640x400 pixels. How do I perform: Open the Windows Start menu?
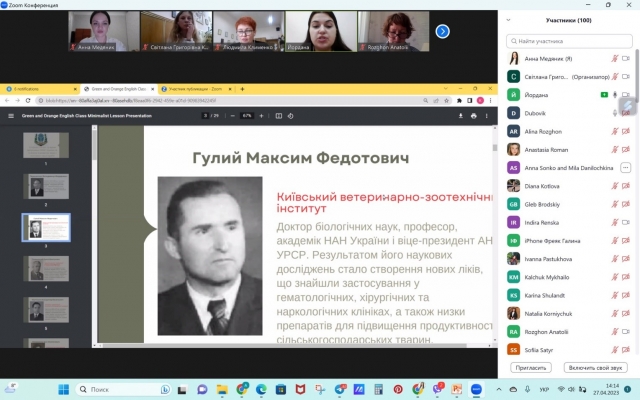tap(64, 389)
